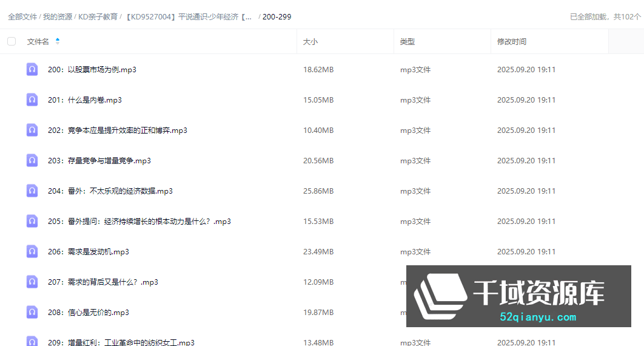Screen dimensions: 644x346
Task: Click the audio file icon for file 205
Action: coord(32,222)
